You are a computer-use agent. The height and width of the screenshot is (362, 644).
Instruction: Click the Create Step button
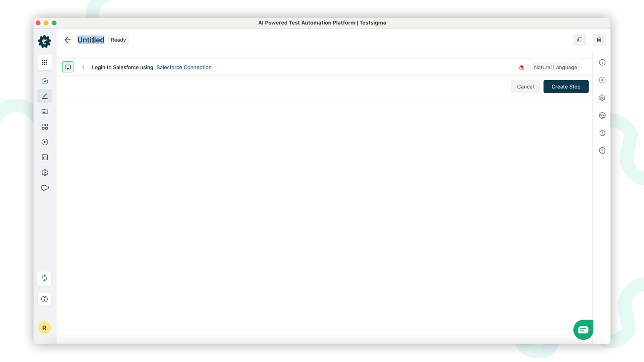(x=566, y=86)
